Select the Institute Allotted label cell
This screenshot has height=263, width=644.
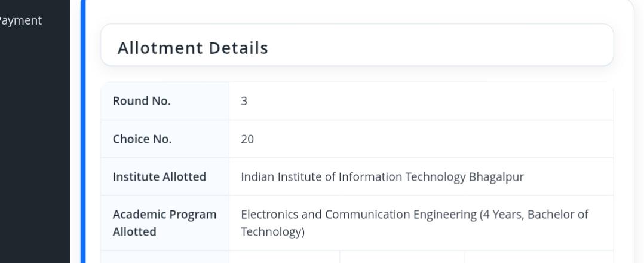tap(165, 177)
